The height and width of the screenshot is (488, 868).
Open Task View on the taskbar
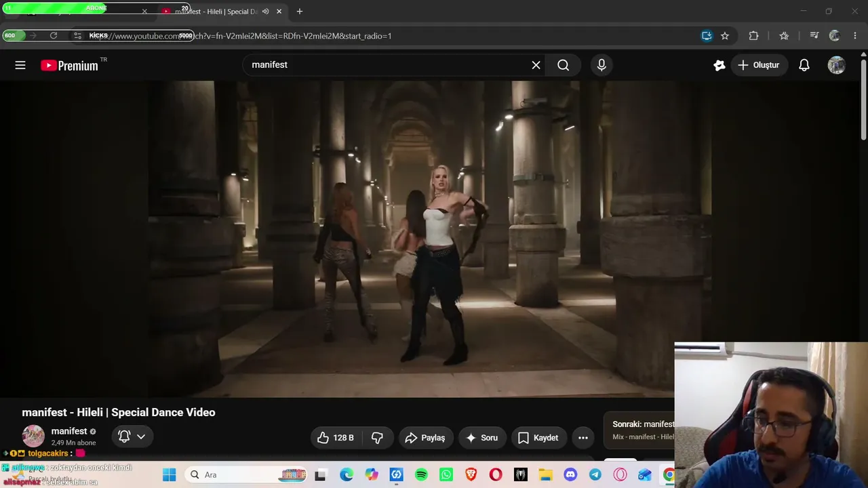(x=320, y=475)
